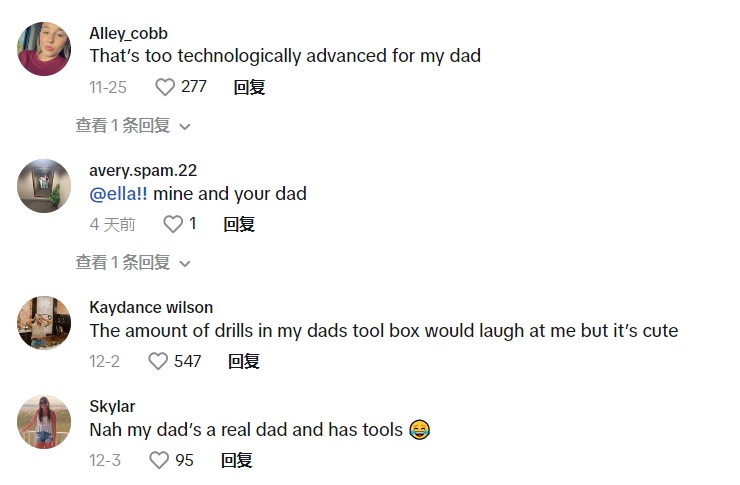This screenshot has width=740, height=485.
Task: Open the @ella!! mention link
Action: pyautogui.click(x=118, y=194)
